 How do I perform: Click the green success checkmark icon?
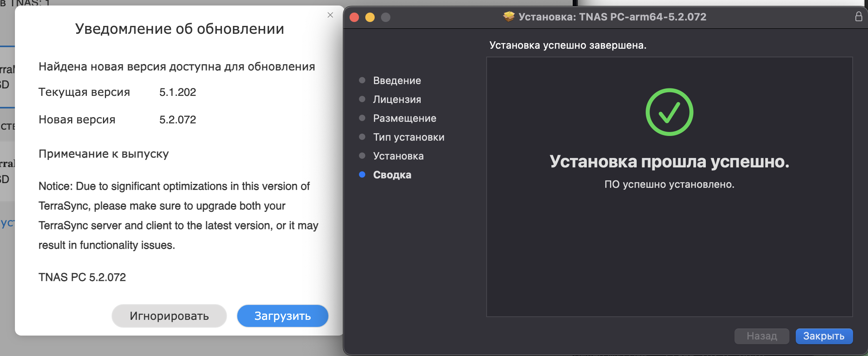coord(670,112)
